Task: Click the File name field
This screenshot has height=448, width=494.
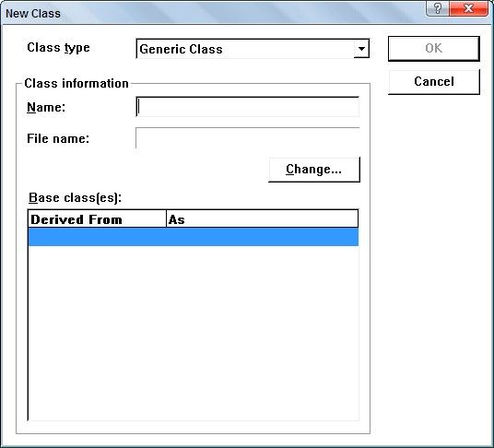Action: (248, 138)
